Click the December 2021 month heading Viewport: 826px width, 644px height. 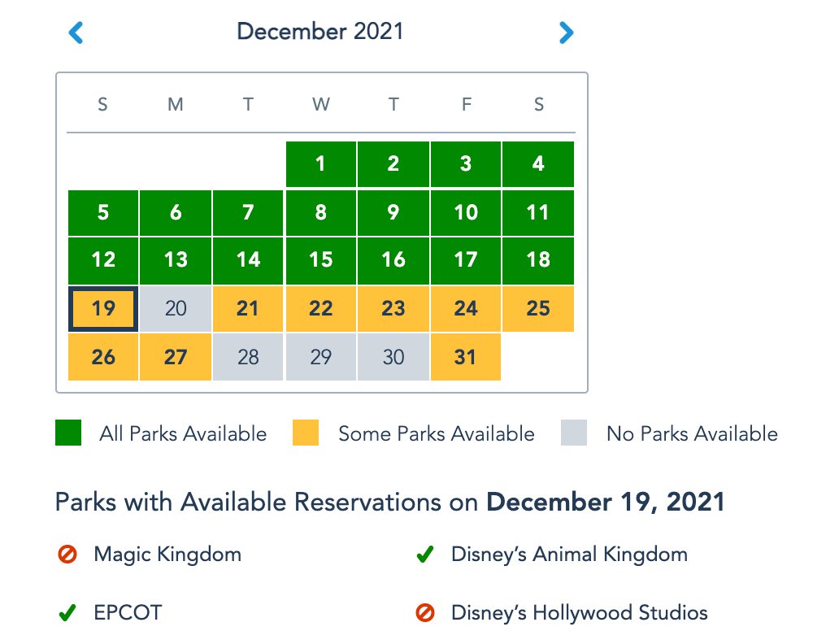(320, 32)
